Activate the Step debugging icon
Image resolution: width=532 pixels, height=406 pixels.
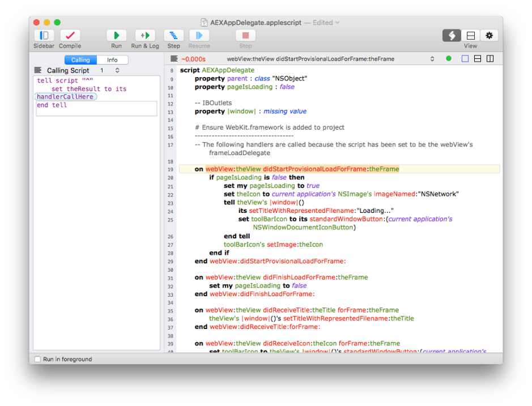[x=173, y=35]
